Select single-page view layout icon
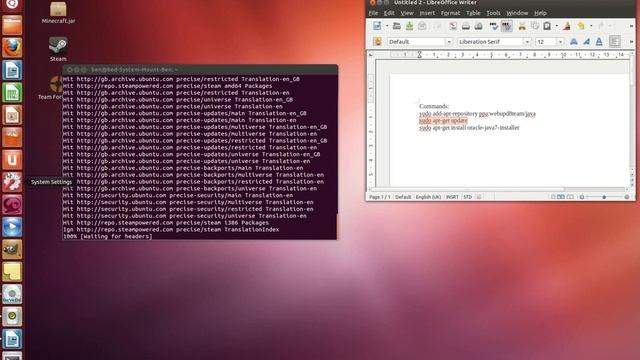The image size is (640, 360). click(x=553, y=197)
